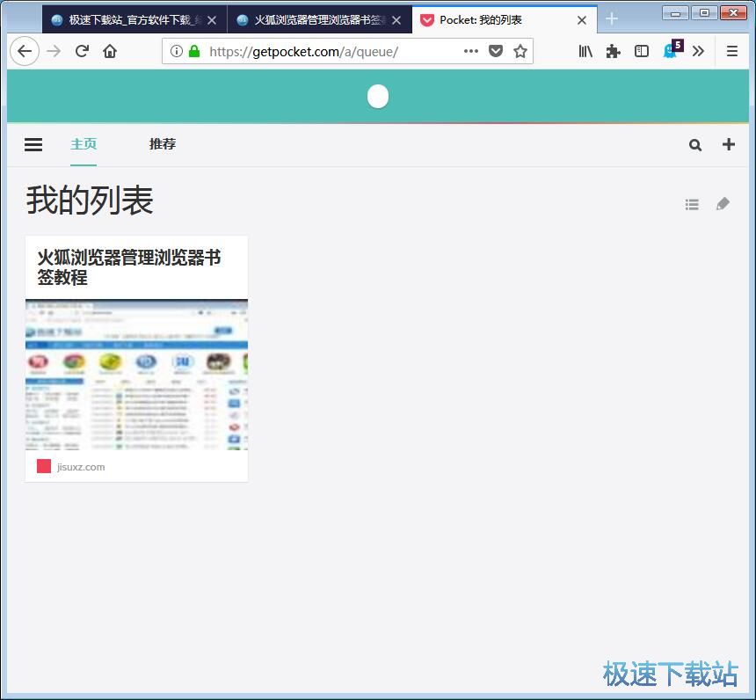Open the browser home page icon
756x700 pixels.
[x=110, y=51]
